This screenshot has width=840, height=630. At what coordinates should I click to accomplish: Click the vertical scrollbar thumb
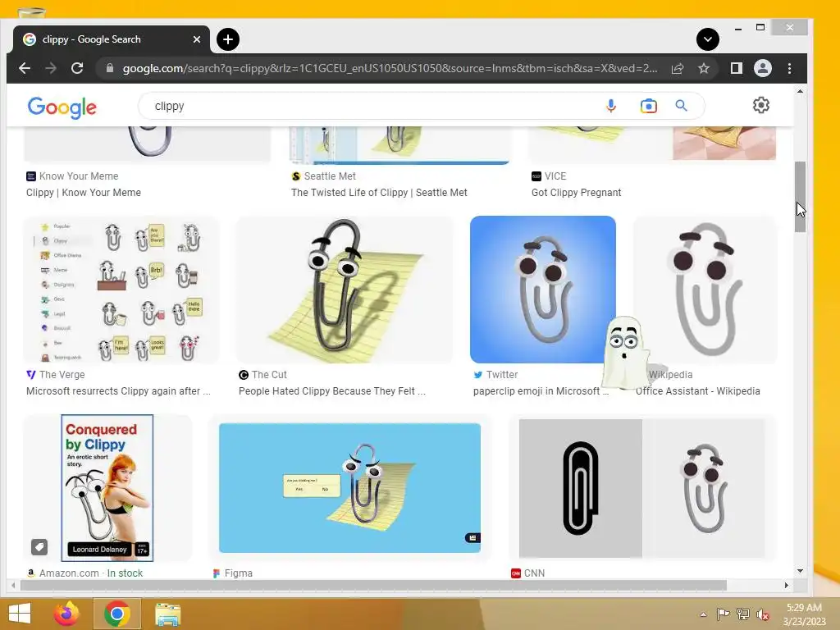(800, 196)
